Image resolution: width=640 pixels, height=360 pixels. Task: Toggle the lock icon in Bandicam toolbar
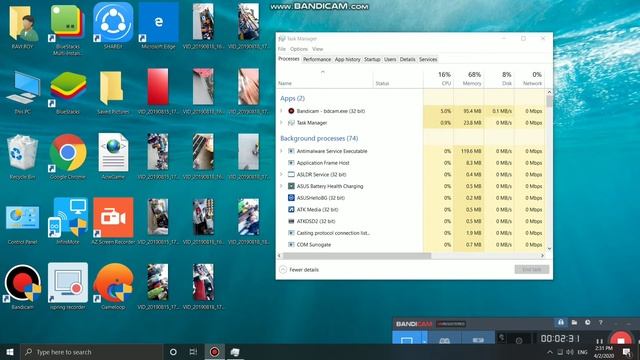tap(561, 322)
